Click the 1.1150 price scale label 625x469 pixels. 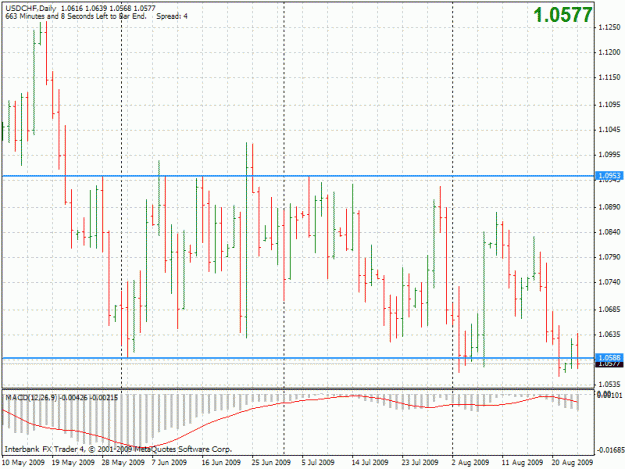click(609, 77)
